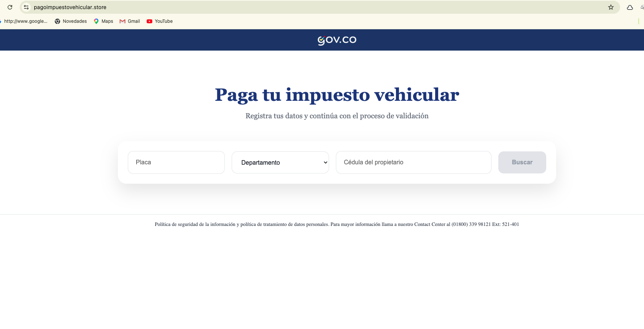The height and width of the screenshot is (329, 644).
Task: Click the partially hidden toolbar icon at far right
Action: [x=642, y=7]
